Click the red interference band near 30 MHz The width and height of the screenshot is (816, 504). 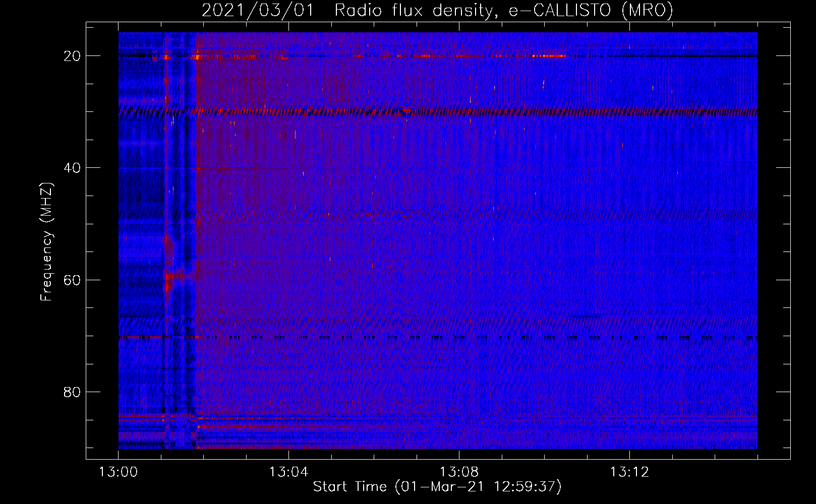tap(438, 111)
